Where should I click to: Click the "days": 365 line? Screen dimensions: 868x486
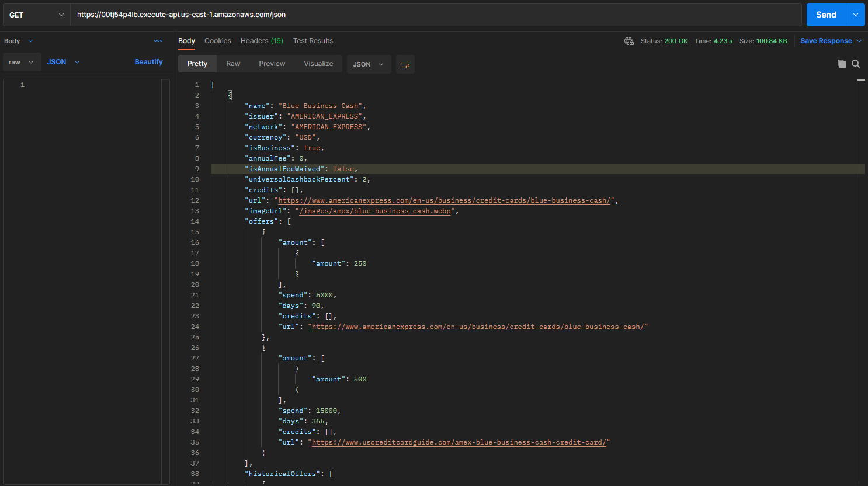tap(303, 421)
